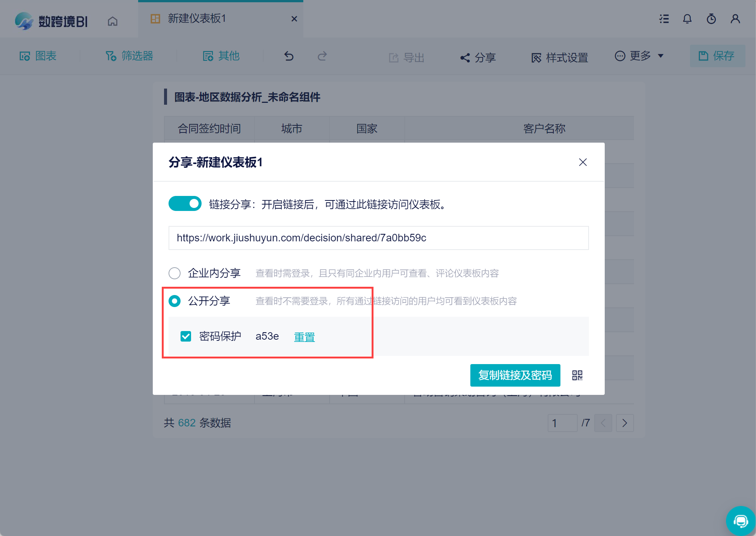Open the user account icon
Screen dimensions: 756x536
(735, 19)
